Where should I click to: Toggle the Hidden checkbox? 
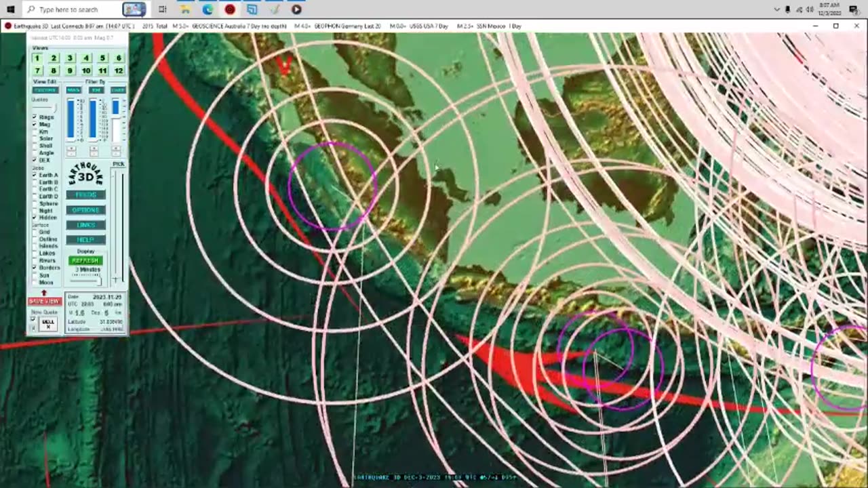point(35,218)
